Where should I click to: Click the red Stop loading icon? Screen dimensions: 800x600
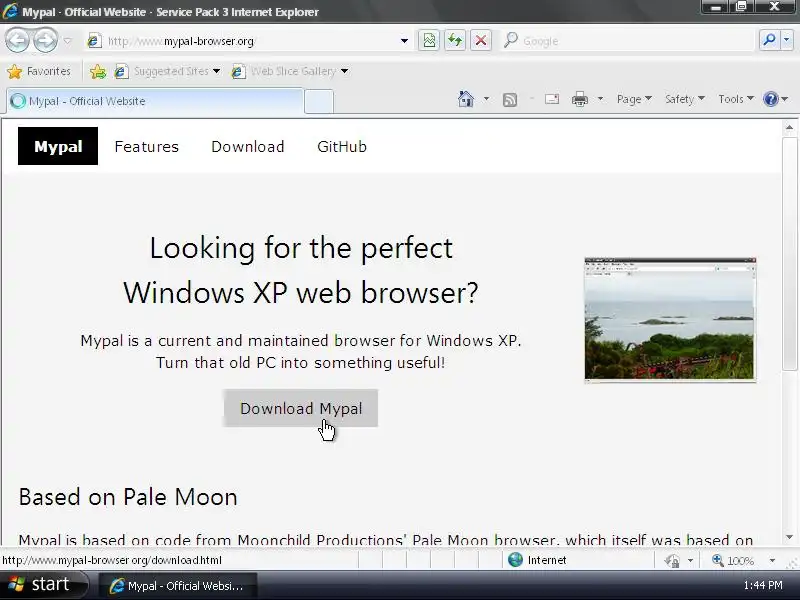coord(481,40)
